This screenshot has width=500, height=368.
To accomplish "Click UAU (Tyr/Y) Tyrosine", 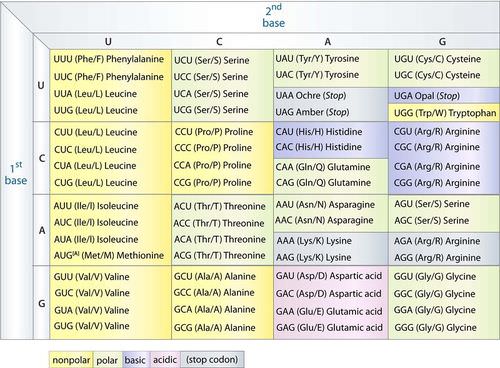I will (317, 59).
